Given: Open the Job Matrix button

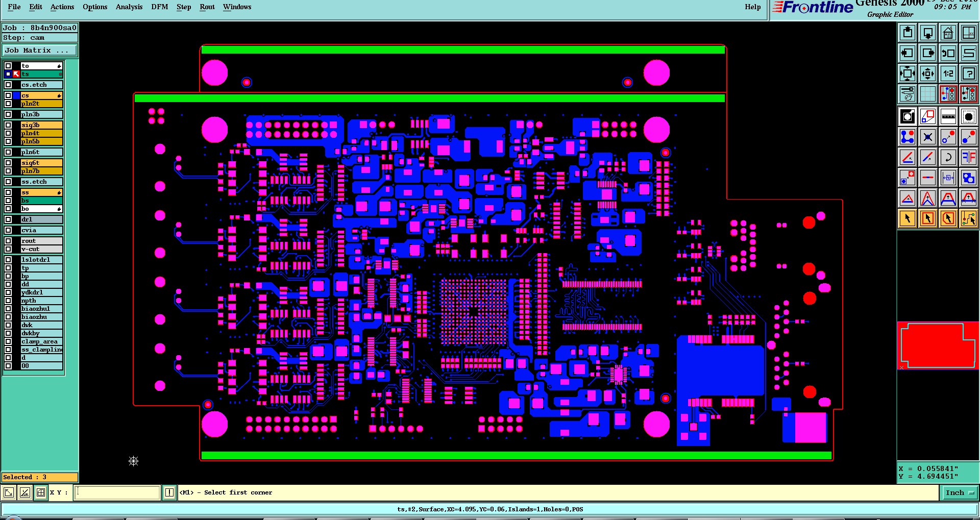Looking at the screenshot, I should click(40, 51).
